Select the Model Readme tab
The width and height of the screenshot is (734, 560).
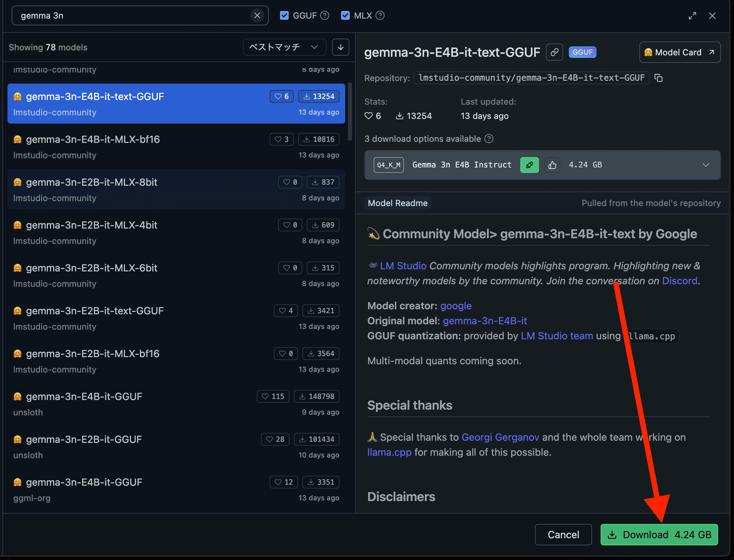point(398,203)
